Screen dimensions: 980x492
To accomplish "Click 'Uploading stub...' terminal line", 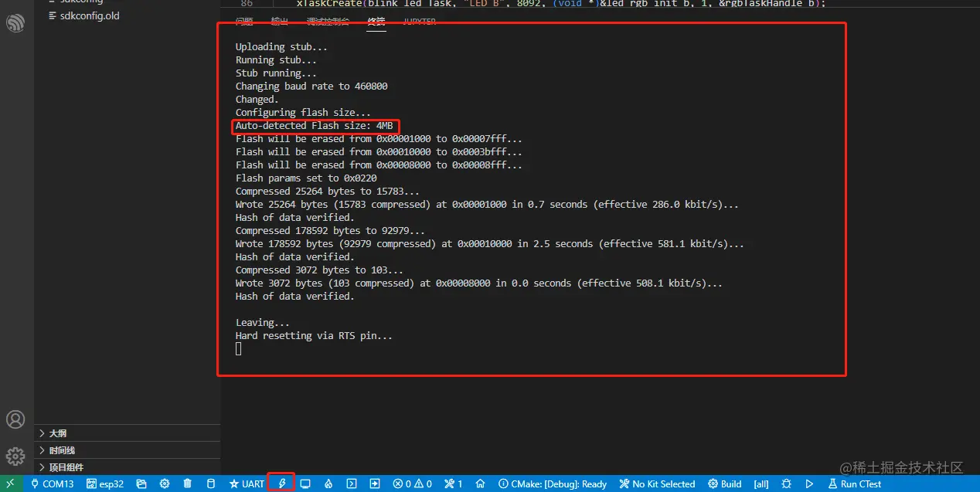I will (x=281, y=47).
